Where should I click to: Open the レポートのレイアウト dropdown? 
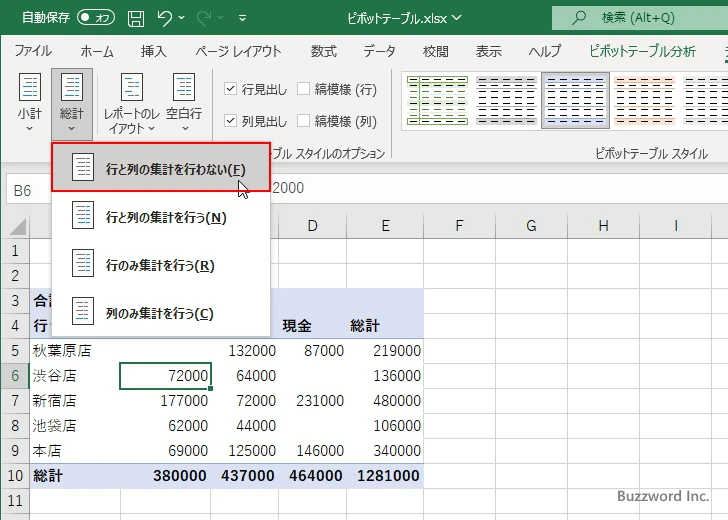(131, 103)
